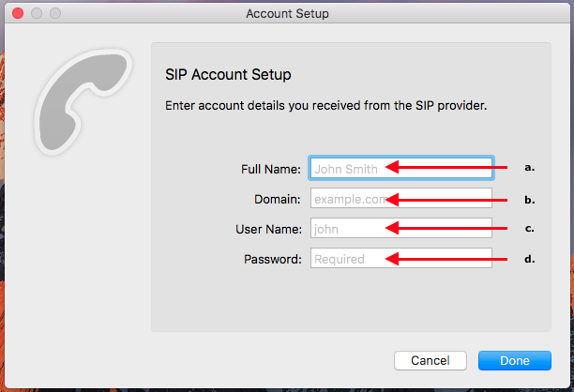Click the annotation letter "d."
Viewport: 574px width, 392px height.
tap(529, 259)
